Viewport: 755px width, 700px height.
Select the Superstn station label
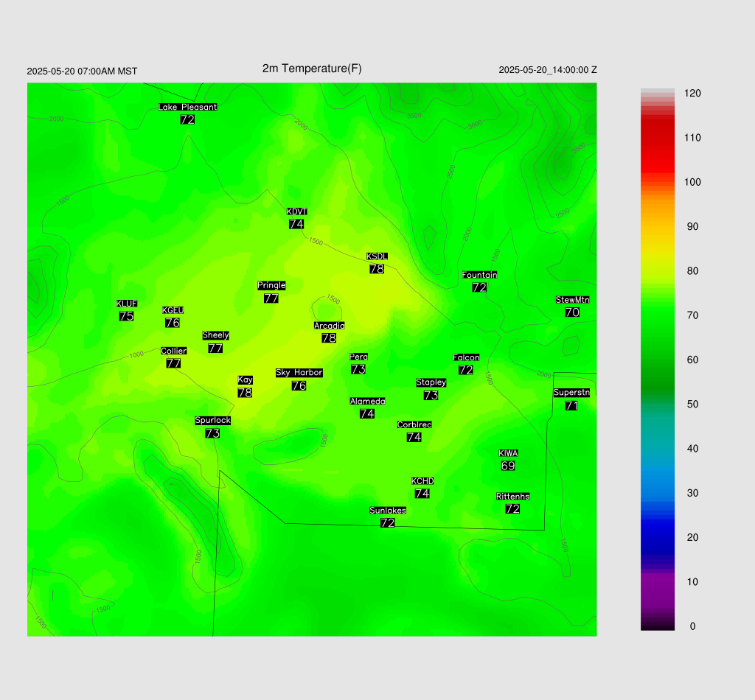tap(571, 393)
